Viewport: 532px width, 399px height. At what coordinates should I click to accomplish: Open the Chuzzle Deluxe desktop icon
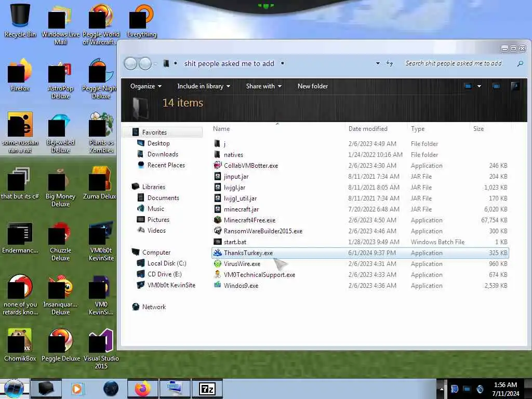click(x=60, y=241)
